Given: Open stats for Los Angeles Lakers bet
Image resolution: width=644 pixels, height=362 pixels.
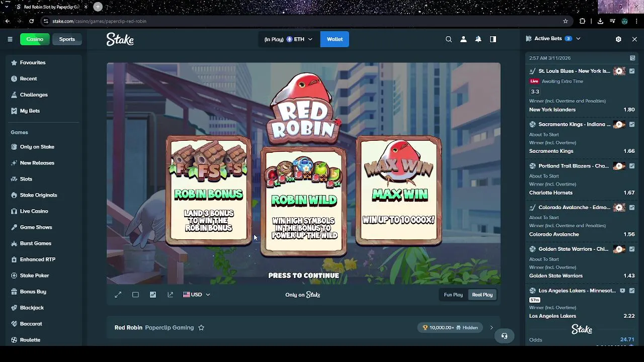Looking at the screenshot, I should coord(632,291).
